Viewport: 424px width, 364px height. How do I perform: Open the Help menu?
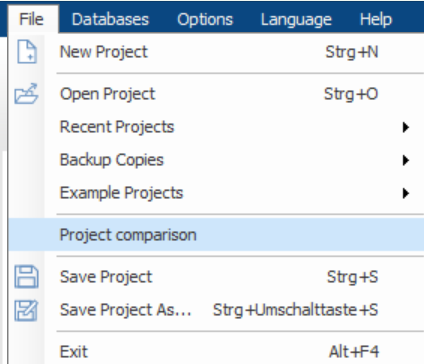tap(376, 19)
